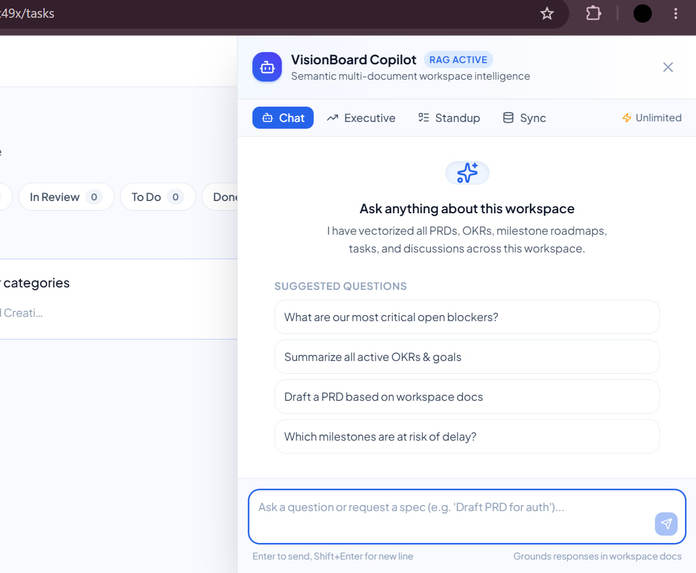Screen dimensions: 696x573
Task: Click the sparkle icon above the workspace prompt
Action: coord(467,173)
